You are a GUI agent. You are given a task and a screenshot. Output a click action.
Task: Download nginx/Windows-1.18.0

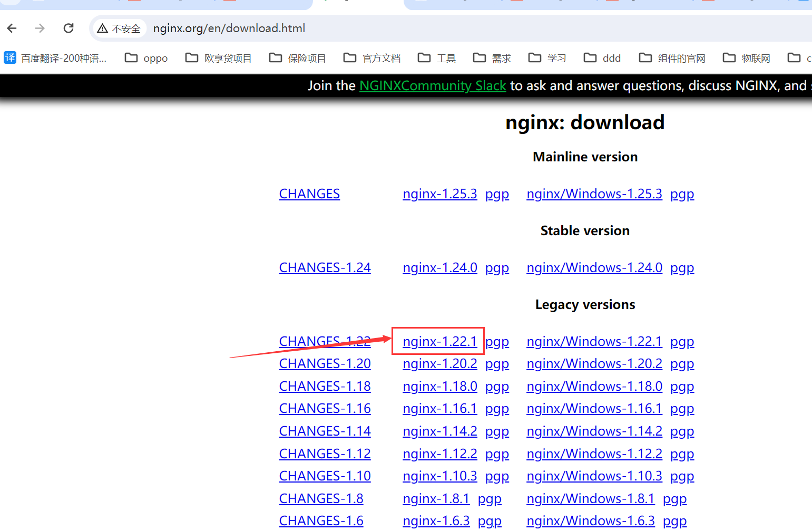tap(594, 387)
